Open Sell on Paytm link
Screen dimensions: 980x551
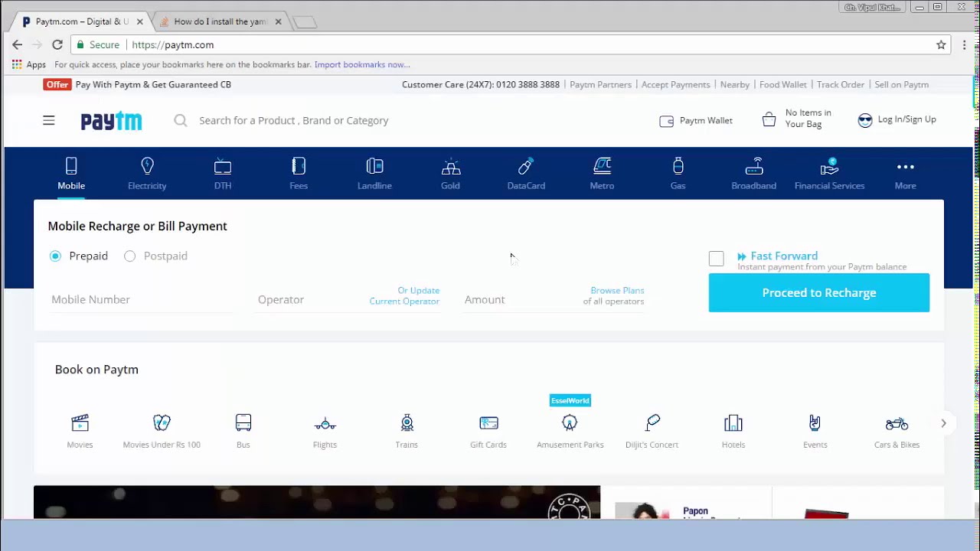pos(901,84)
